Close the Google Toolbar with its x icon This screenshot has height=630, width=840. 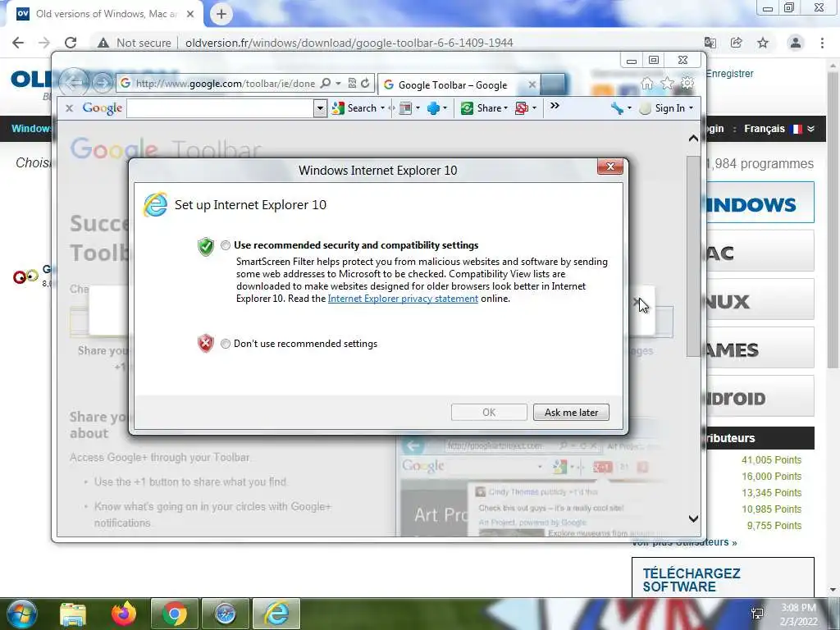point(69,108)
